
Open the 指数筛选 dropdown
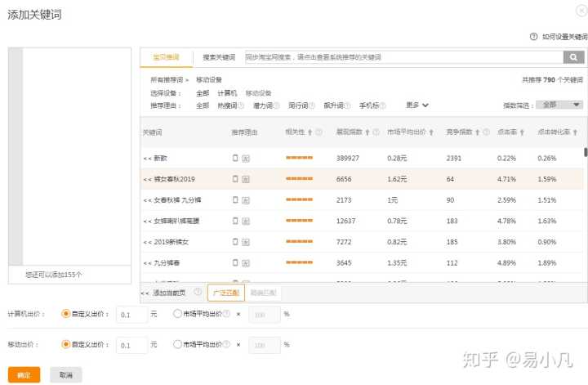(x=562, y=105)
